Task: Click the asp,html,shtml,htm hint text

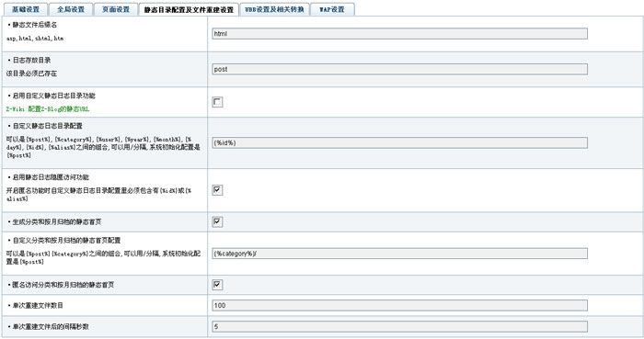Action: [35, 38]
